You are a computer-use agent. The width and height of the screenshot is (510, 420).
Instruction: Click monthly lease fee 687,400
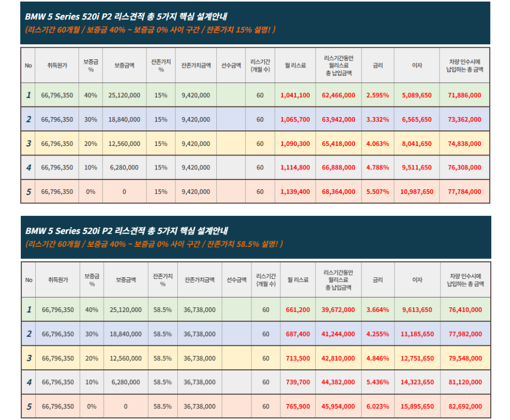pyautogui.click(x=297, y=334)
